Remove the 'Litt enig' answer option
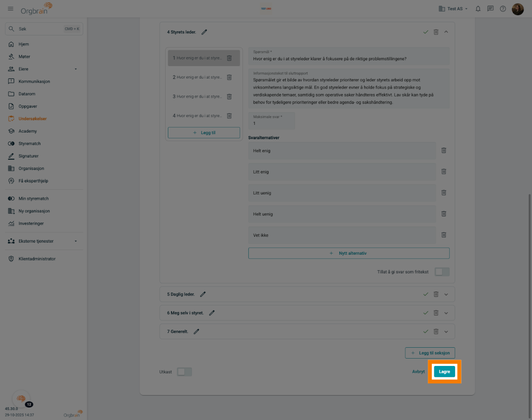 (x=444, y=171)
